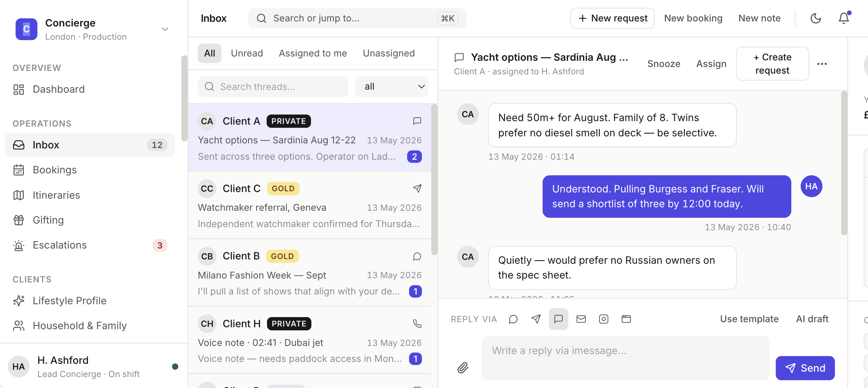
Task: Click the message icon by Yacht options title
Action: point(459,58)
